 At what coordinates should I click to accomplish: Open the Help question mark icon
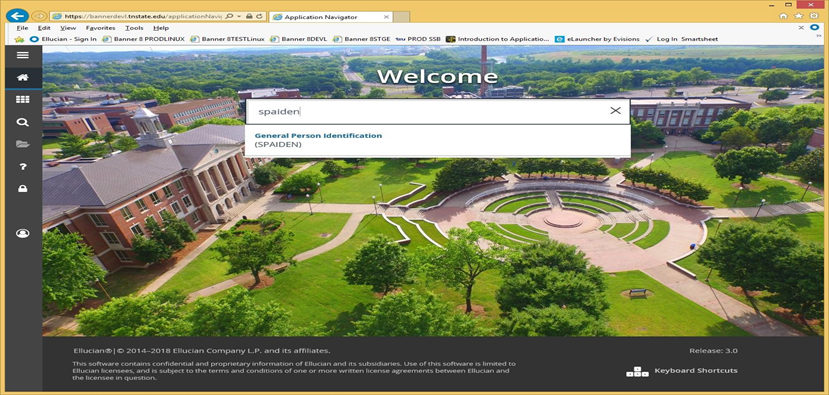pyautogui.click(x=22, y=167)
